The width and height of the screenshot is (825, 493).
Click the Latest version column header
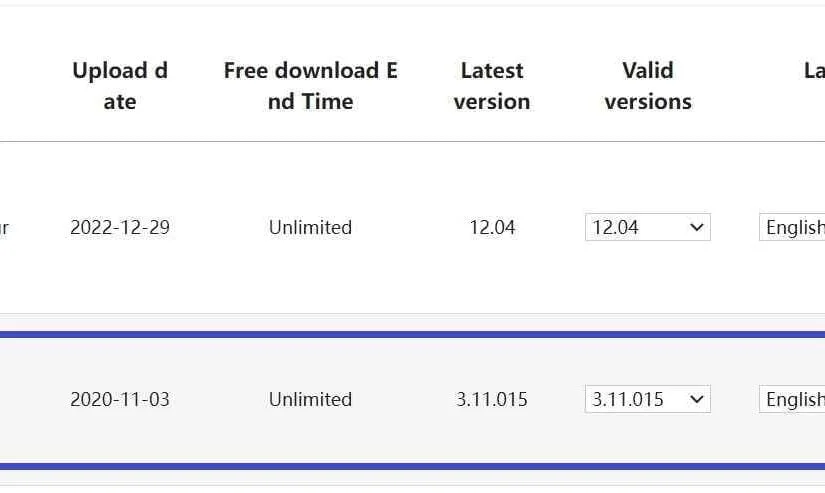point(491,86)
